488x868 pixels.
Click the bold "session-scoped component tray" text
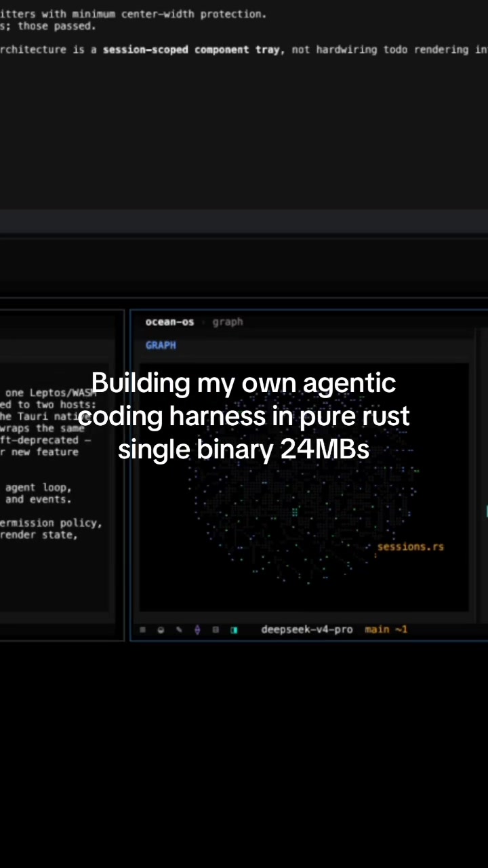pyautogui.click(x=191, y=50)
